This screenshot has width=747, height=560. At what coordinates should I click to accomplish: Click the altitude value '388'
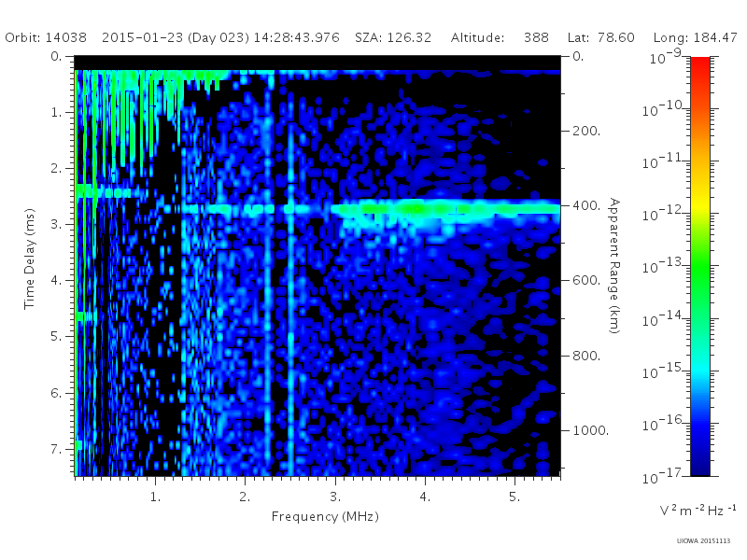[x=536, y=37]
